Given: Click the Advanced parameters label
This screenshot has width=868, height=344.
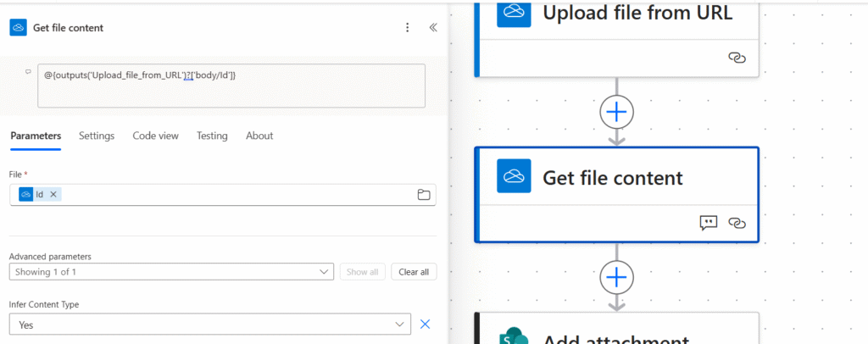Looking at the screenshot, I should 50,256.
